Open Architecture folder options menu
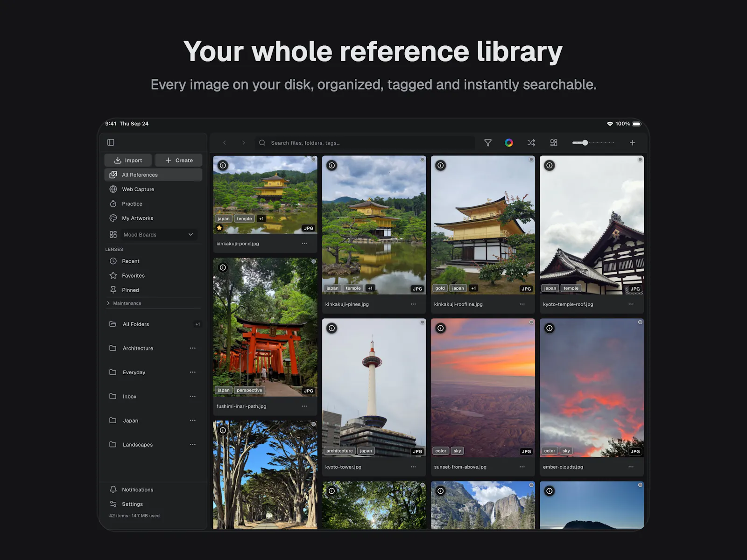The height and width of the screenshot is (560, 747). pos(193,348)
